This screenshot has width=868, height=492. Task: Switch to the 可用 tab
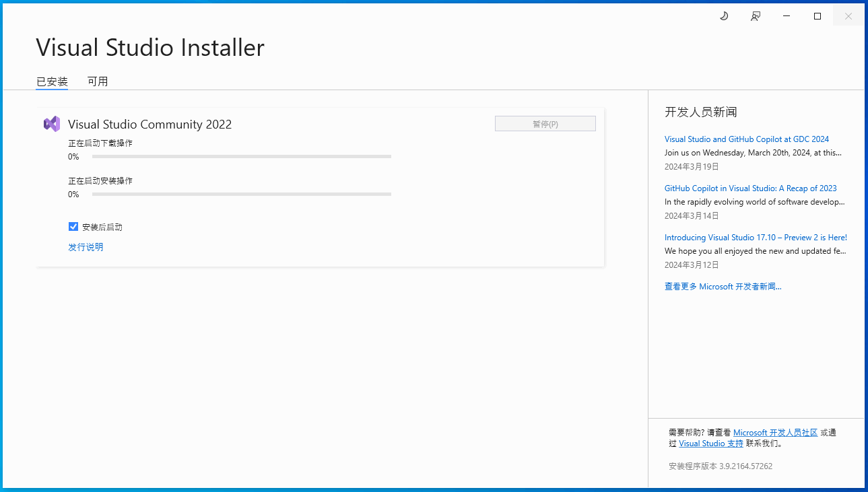coord(98,81)
